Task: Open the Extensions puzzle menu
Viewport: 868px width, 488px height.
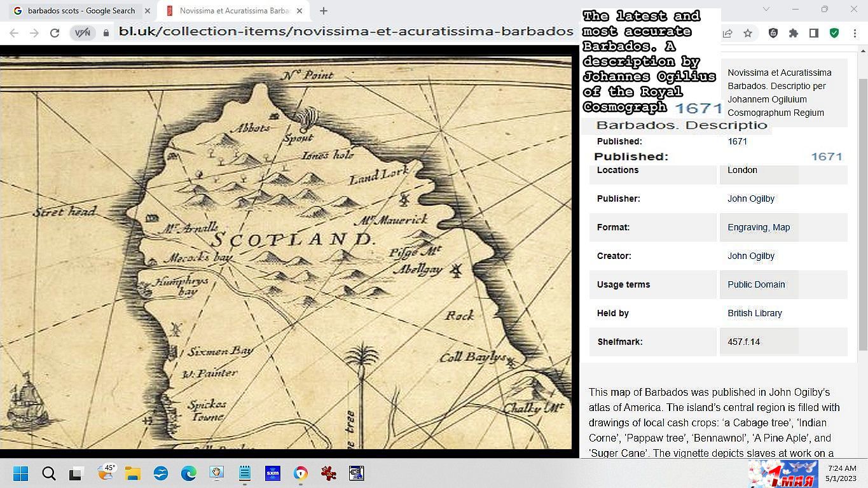Action: tap(794, 33)
